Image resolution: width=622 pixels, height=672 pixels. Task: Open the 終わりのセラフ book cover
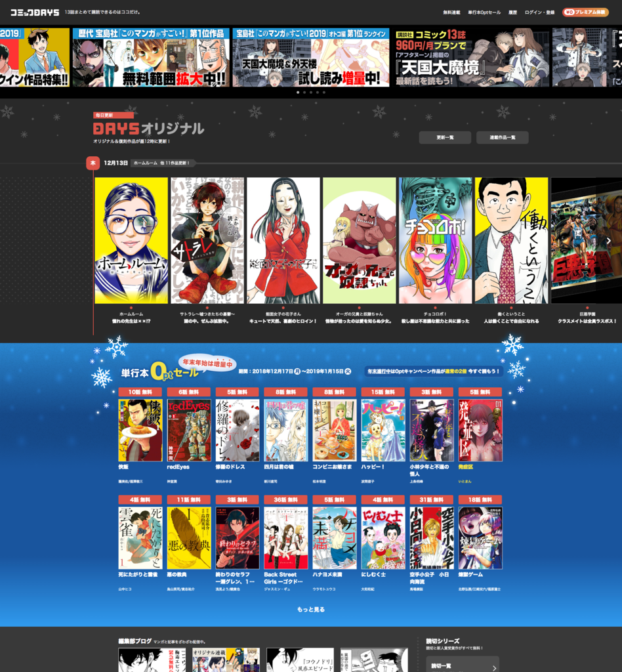[238, 538]
